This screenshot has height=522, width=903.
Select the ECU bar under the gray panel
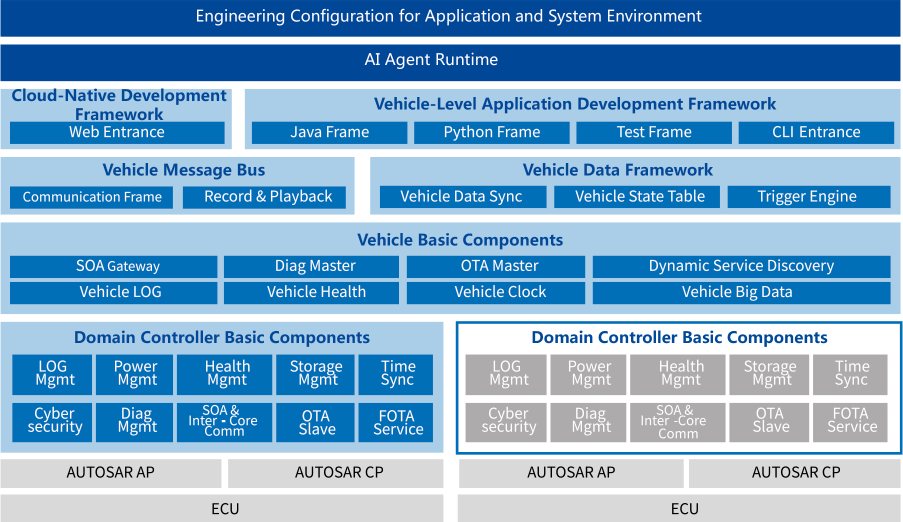[x=680, y=508]
